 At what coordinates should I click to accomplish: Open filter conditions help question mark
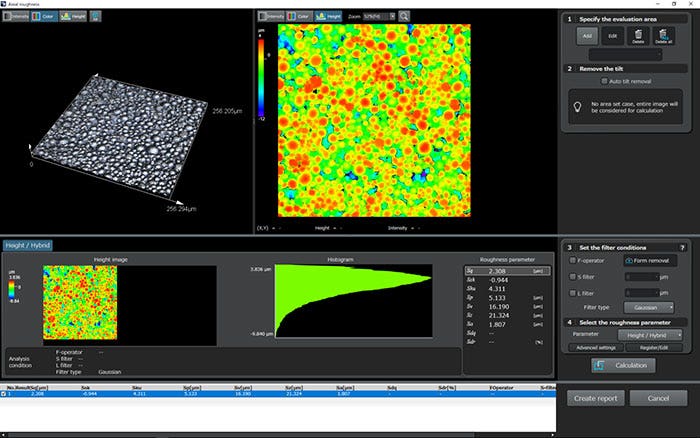tap(682, 247)
